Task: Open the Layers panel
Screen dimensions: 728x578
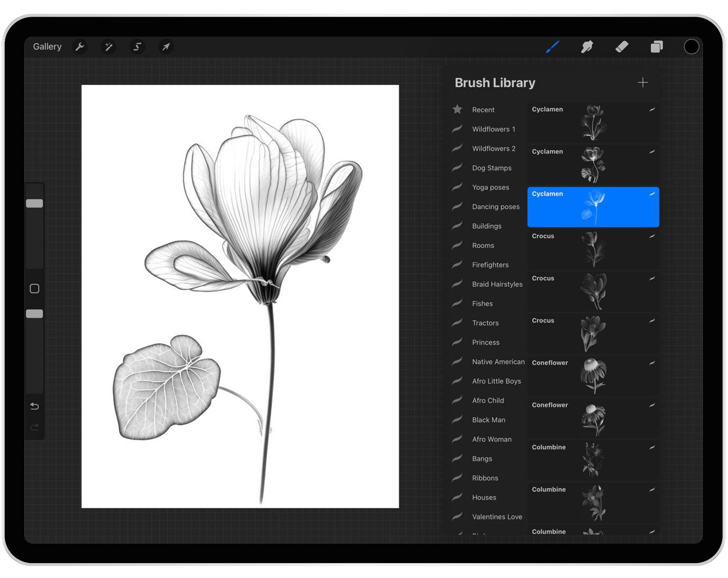Action: (x=657, y=47)
